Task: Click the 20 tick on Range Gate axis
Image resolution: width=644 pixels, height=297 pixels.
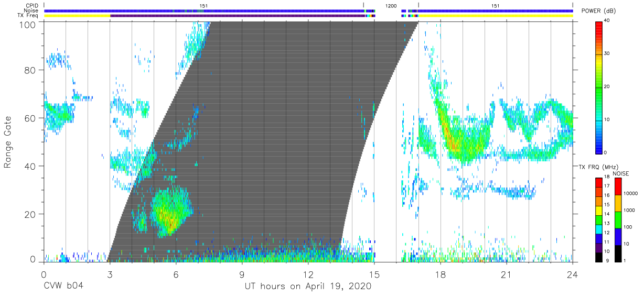Action: click(x=30, y=214)
